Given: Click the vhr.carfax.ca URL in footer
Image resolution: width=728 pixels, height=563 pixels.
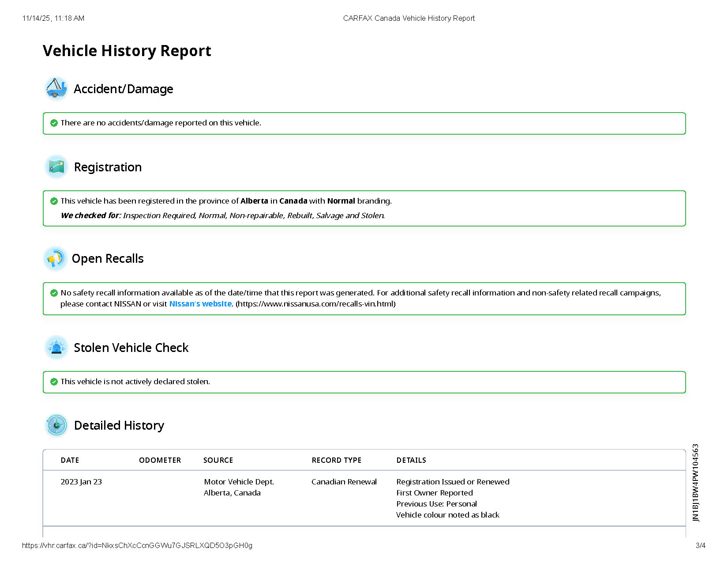Looking at the screenshot, I should pos(137,545).
